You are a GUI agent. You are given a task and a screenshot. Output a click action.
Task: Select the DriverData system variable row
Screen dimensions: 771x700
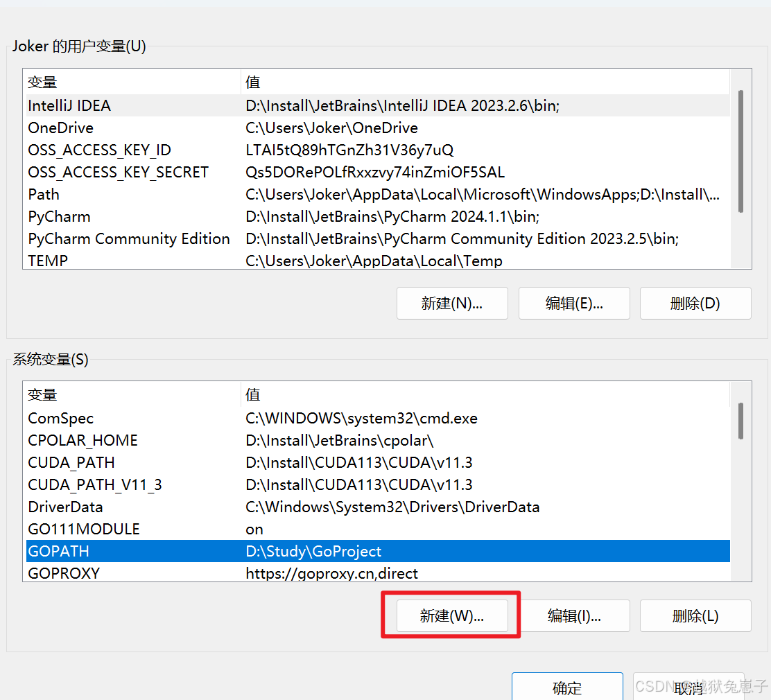click(378, 507)
